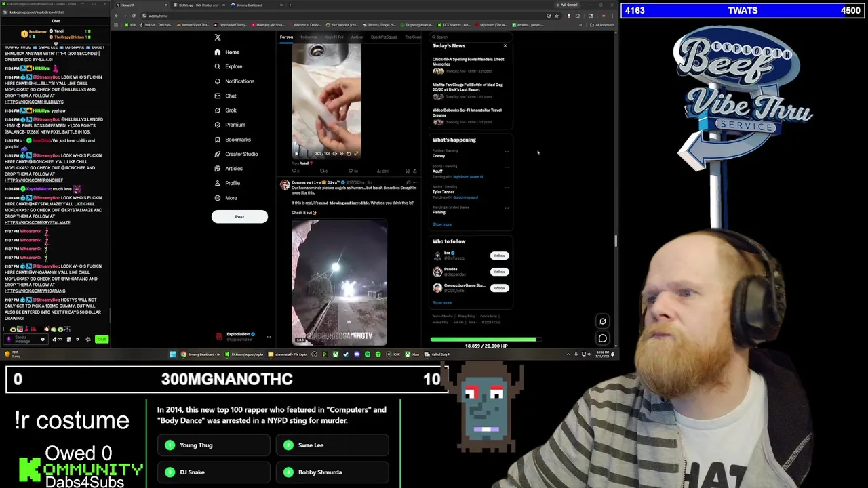
Task: Repost the sink video post
Action: tap(323, 171)
